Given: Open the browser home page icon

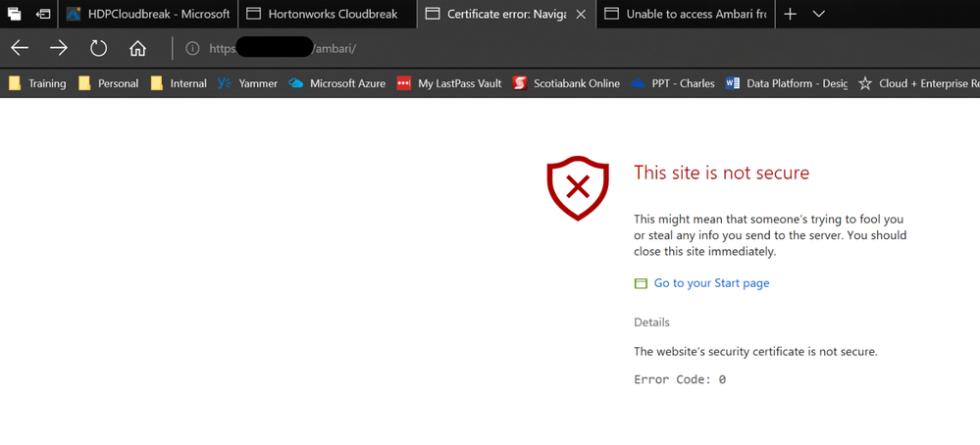Looking at the screenshot, I should (x=137, y=48).
